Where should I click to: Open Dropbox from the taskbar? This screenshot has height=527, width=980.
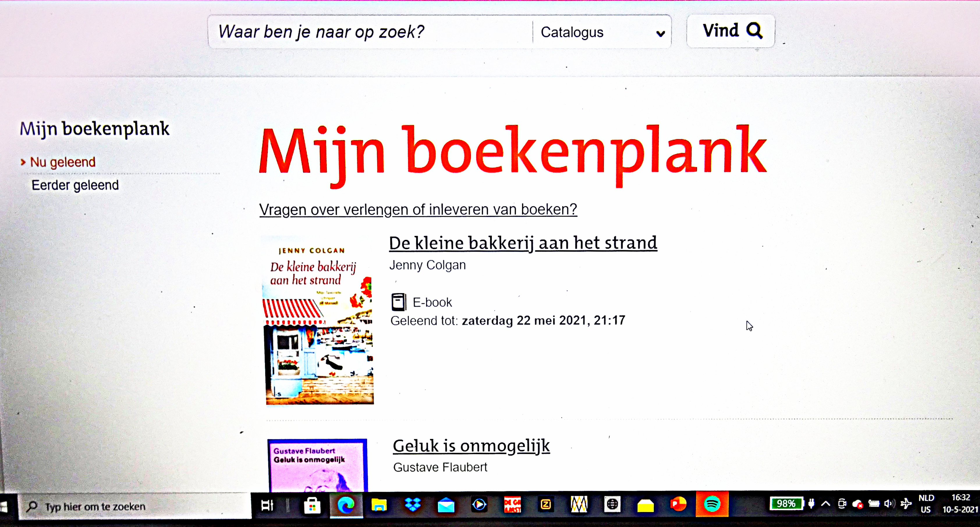(412, 505)
